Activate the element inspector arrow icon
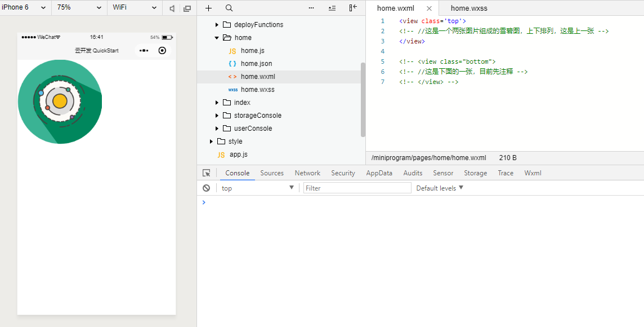The width and height of the screenshot is (644, 327). click(x=207, y=173)
